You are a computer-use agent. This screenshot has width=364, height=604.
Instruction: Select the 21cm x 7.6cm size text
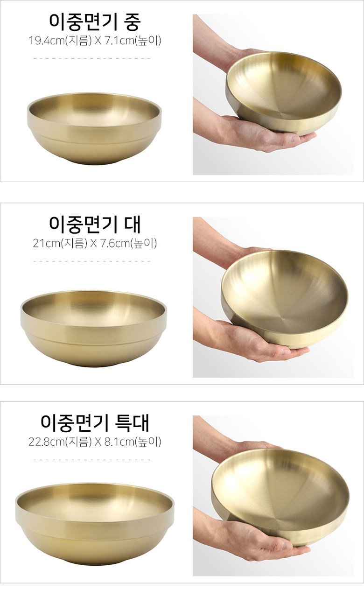pyautogui.click(x=95, y=243)
